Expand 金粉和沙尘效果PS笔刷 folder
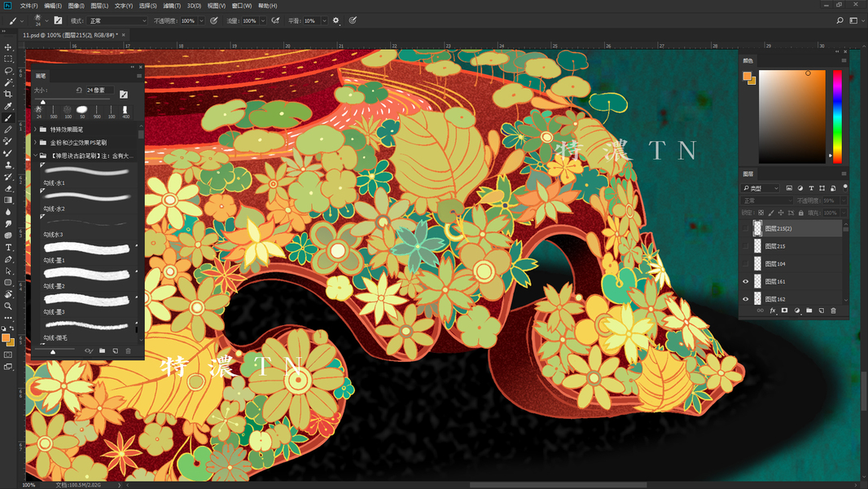This screenshot has height=489, width=868. coord(36,143)
